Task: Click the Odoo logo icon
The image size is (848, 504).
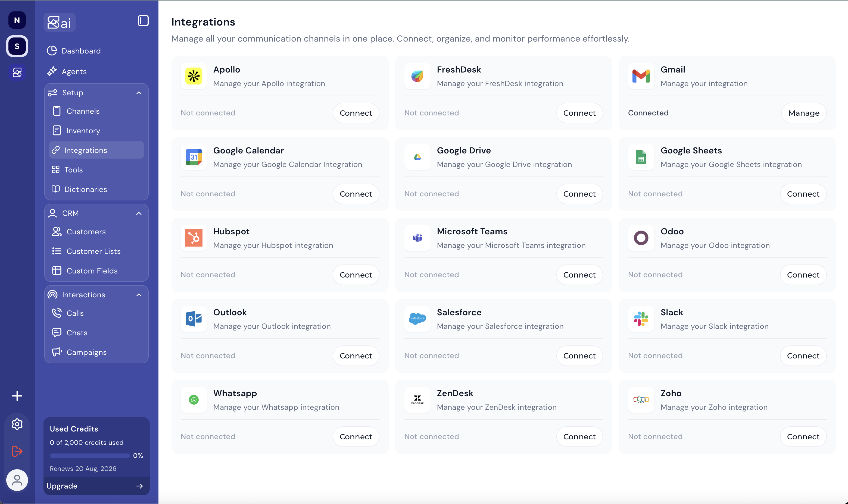Action: (x=641, y=238)
